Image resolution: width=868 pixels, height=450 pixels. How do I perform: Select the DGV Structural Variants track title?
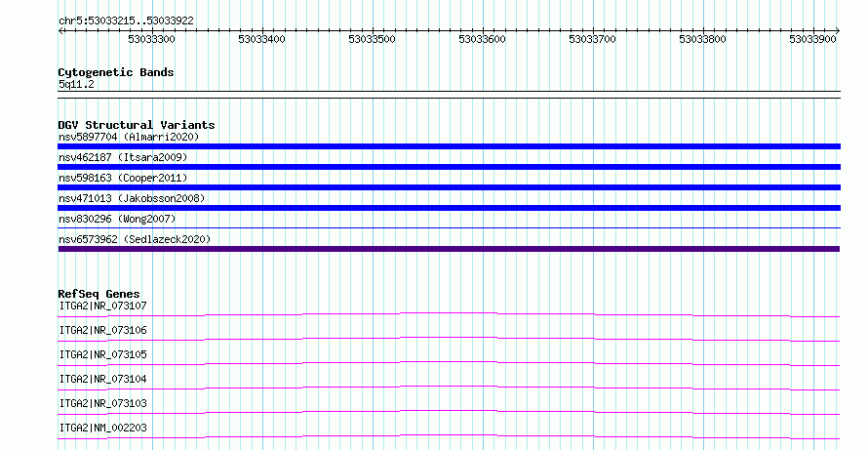tap(137, 125)
